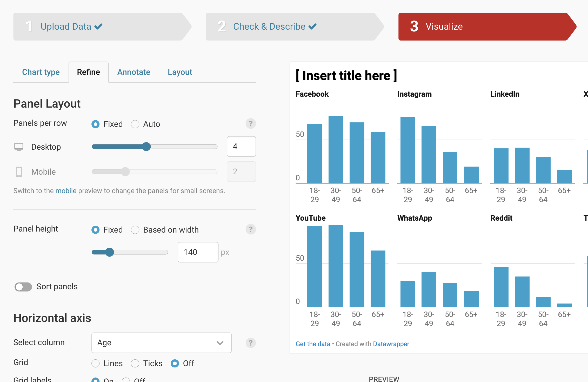Screen dimensions: 588x382
Task: Click the Get the data link
Action: 313,344
